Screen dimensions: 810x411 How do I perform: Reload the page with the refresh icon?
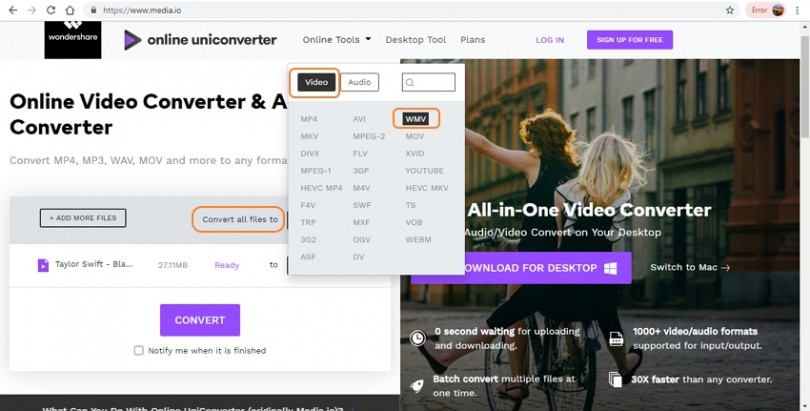click(51, 10)
